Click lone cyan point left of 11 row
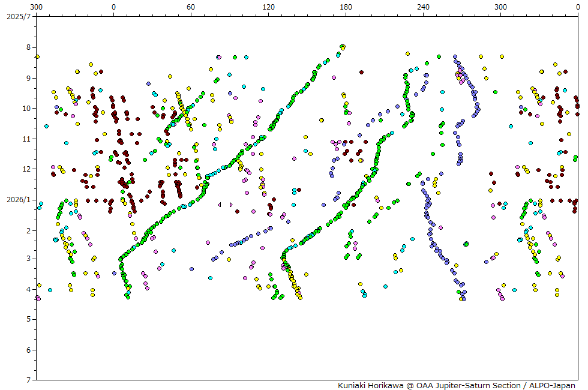This screenshot has width=588, height=390. point(46,126)
